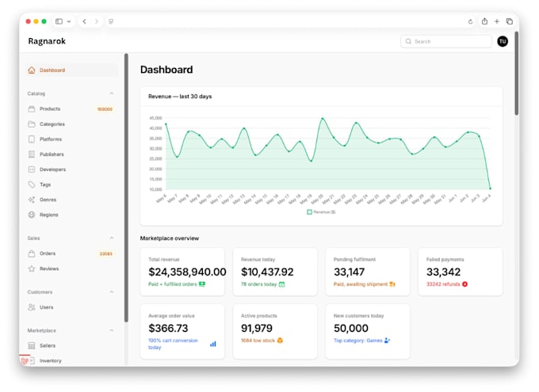The image size is (539, 392).
Task: Select the Platforms device icon
Action: pos(32,139)
